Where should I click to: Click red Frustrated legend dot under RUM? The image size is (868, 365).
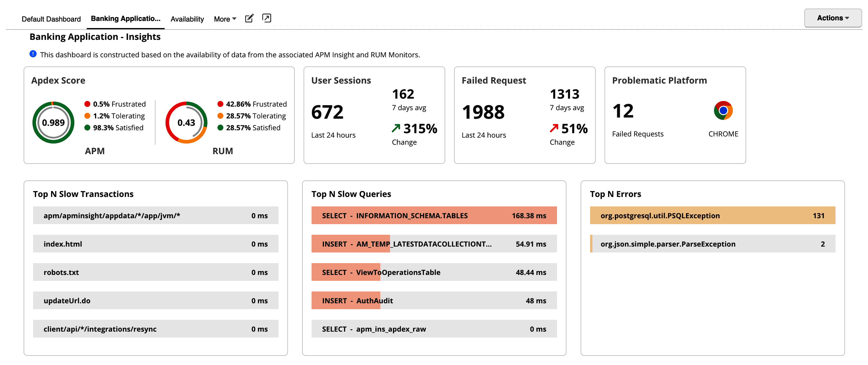220,104
